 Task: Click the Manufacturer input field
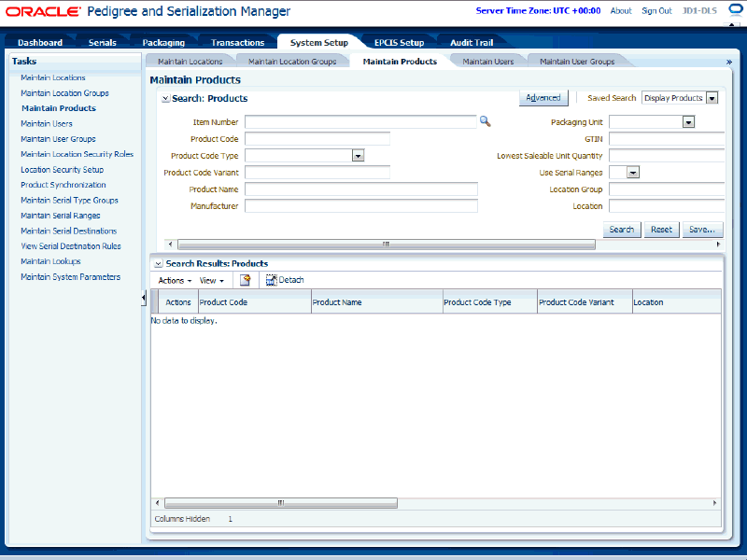click(361, 205)
